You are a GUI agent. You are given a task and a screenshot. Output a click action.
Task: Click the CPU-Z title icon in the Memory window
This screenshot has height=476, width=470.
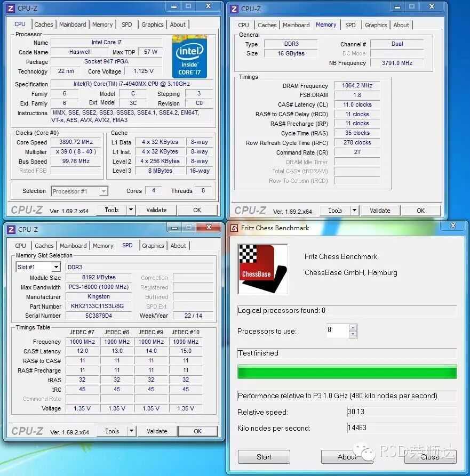[x=234, y=9]
